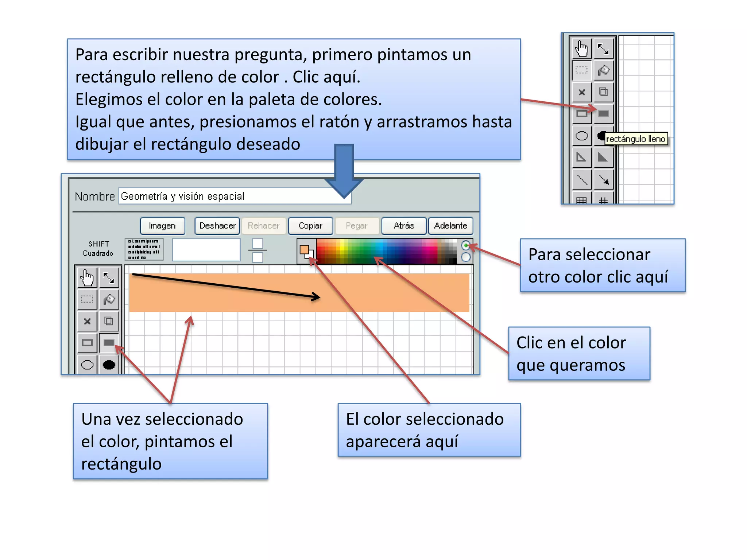Select the hand tool in the main editor toolbar
This screenshot has width=747, height=560.
87,278
